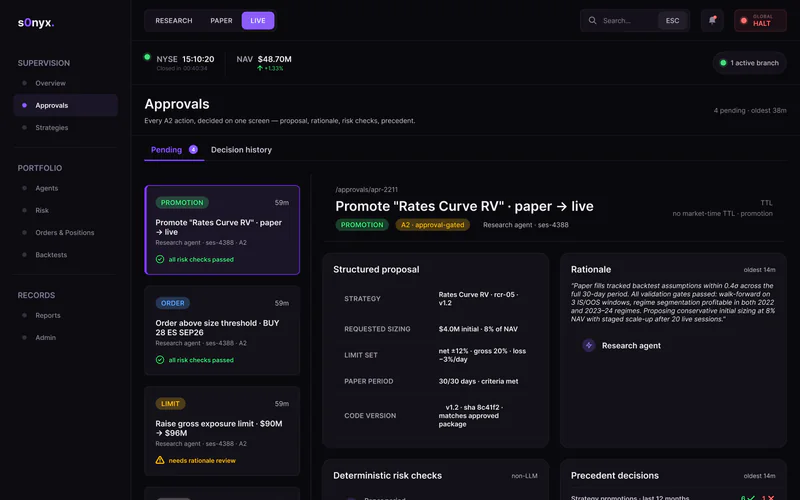This screenshot has width=800, height=500.
Task: Click Precedent decisions heading
Action: [614, 476]
